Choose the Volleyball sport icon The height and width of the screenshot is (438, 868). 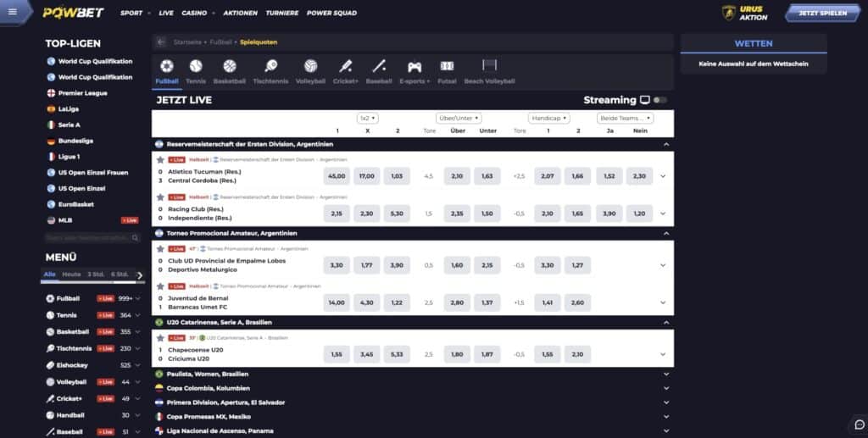point(310,66)
